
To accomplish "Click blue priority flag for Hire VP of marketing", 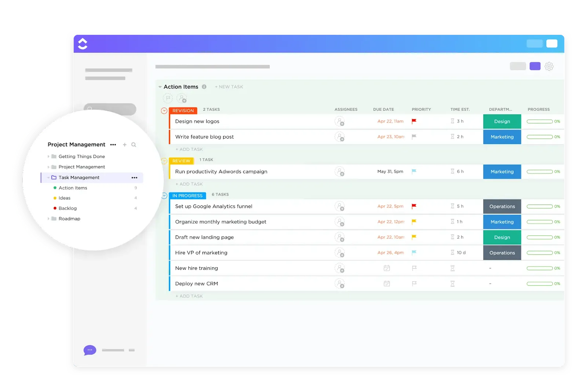I will coord(414,252).
